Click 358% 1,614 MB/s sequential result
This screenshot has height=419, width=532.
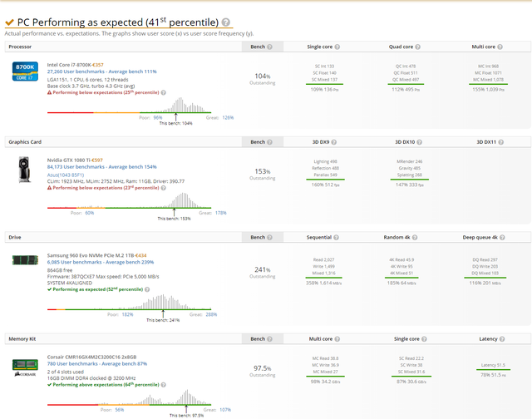tap(324, 283)
